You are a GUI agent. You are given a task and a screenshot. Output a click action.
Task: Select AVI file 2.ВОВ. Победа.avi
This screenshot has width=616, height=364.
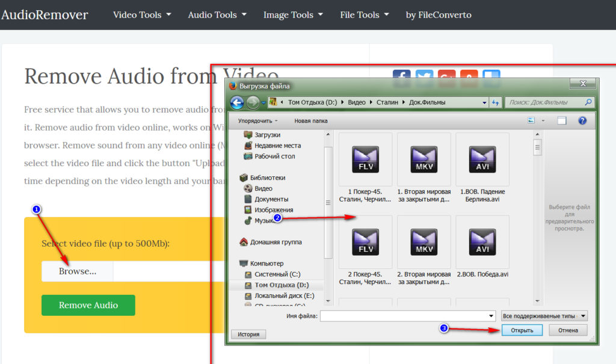click(482, 248)
